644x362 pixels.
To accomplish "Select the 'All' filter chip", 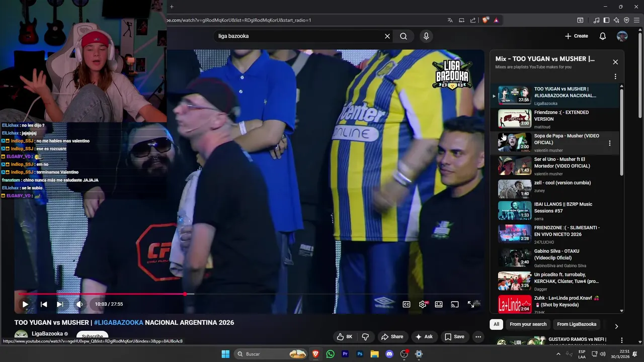I will tap(496, 324).
